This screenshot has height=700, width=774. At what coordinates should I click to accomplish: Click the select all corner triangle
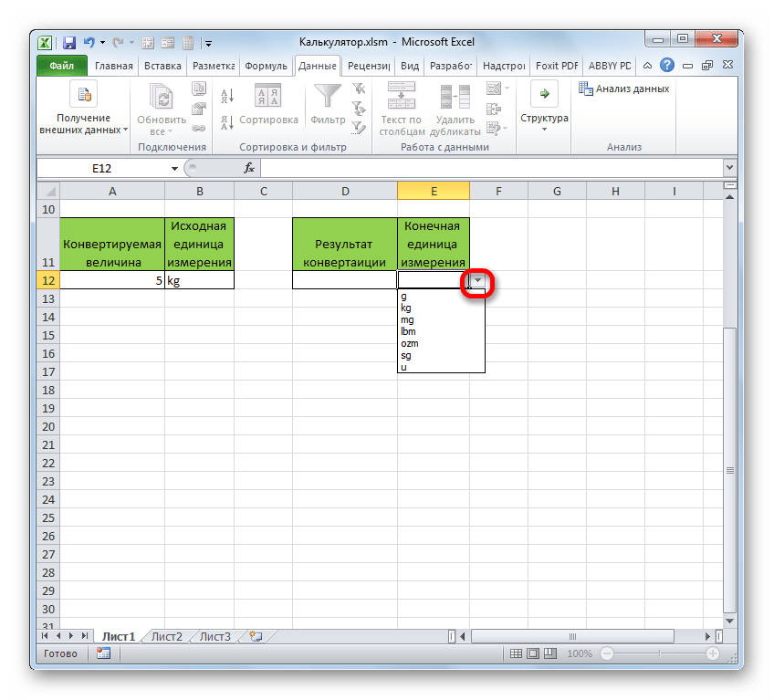(48, 191)
